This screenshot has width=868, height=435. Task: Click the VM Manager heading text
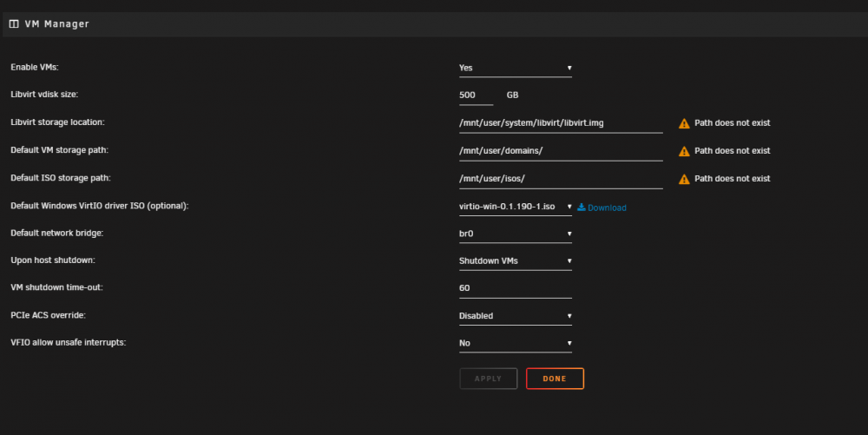tap(57, 23)
